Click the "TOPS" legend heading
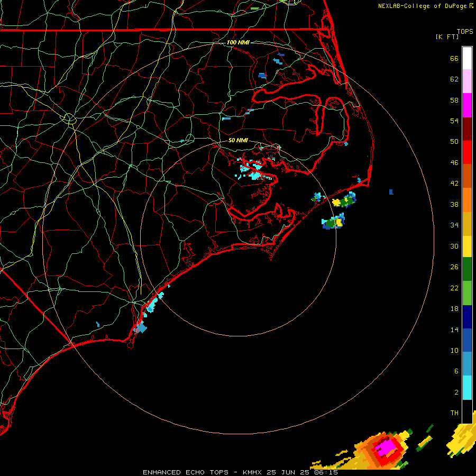Viewport: 476px width, 476px height. (465, 32)
